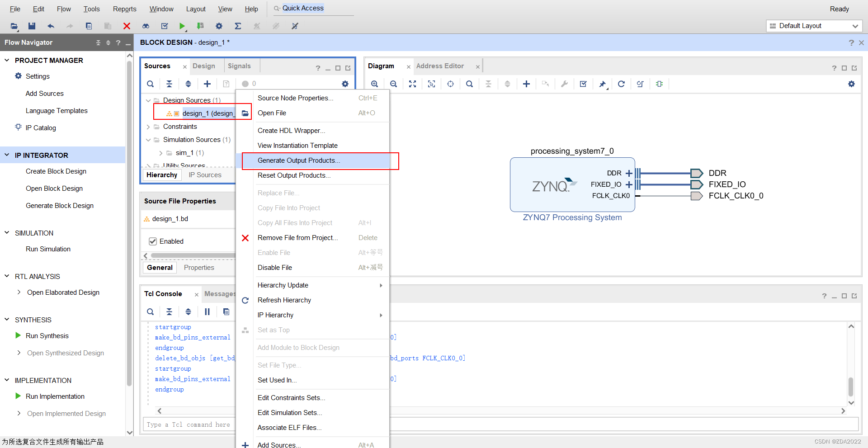This screenshot has height=448, width=868.
Task: Select design_1 source in Design Sources
Action: (x=208, y=113)
